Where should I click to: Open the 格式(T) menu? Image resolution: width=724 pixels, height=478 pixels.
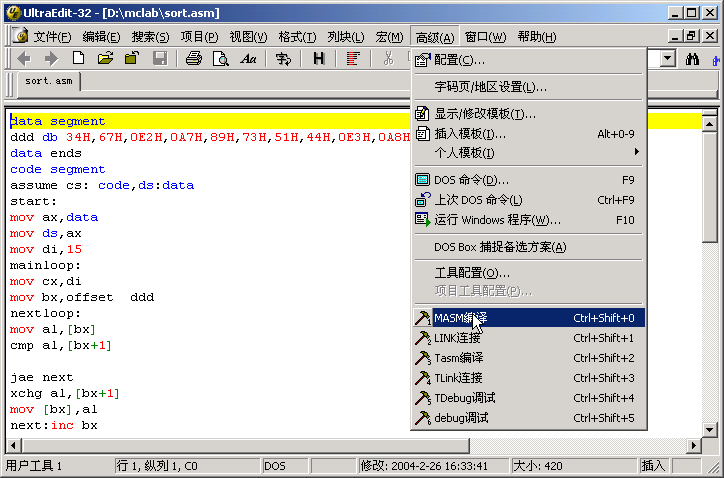coord(297,37)
